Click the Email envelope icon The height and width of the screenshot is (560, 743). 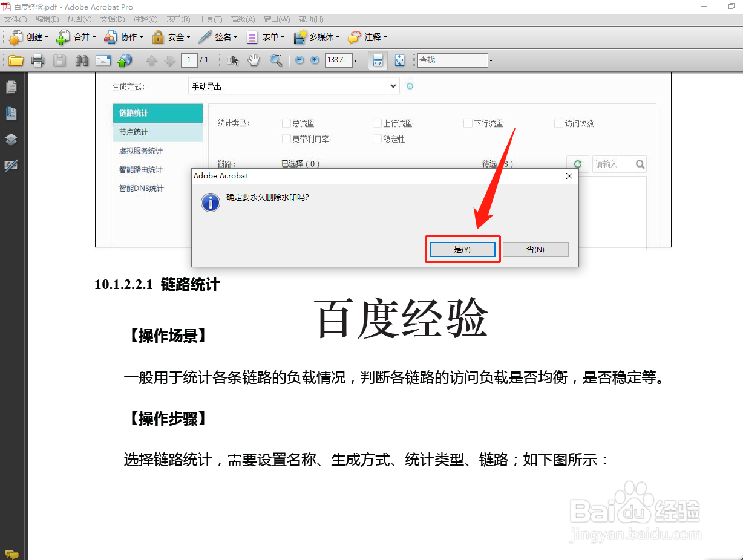coord(103,60)
